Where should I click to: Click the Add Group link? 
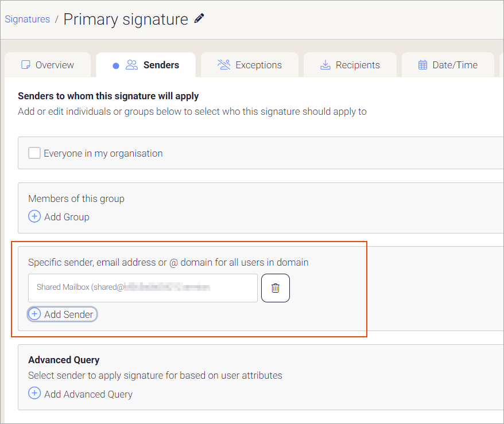pyautogui.click(x=67, y=217)
